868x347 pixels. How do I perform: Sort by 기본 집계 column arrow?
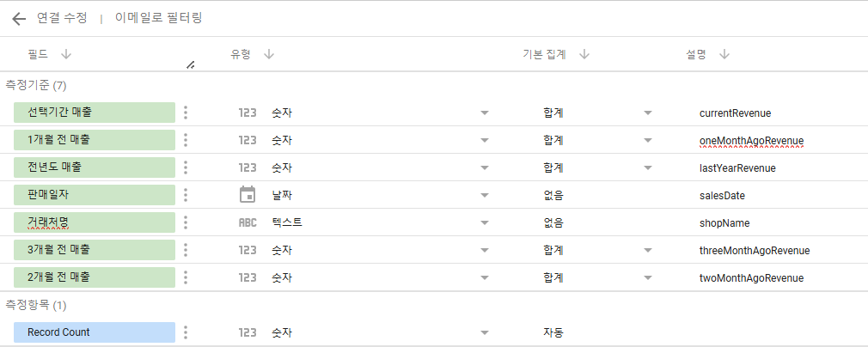[584, 54]
